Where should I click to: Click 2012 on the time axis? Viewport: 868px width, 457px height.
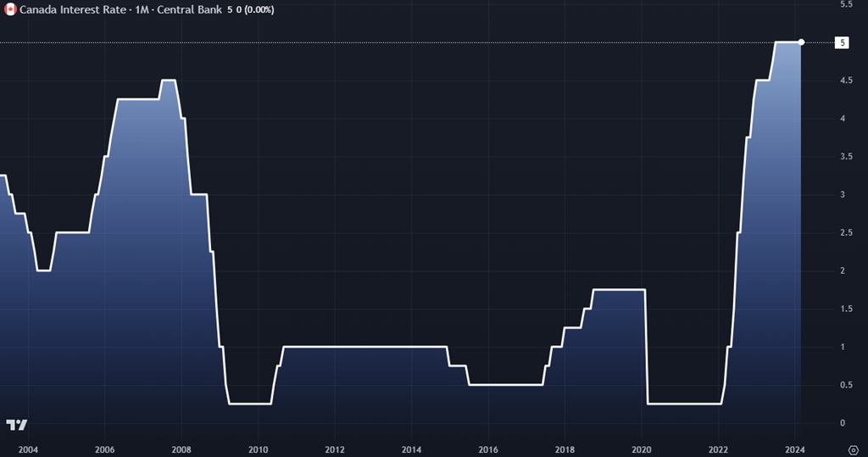point(335,449)
